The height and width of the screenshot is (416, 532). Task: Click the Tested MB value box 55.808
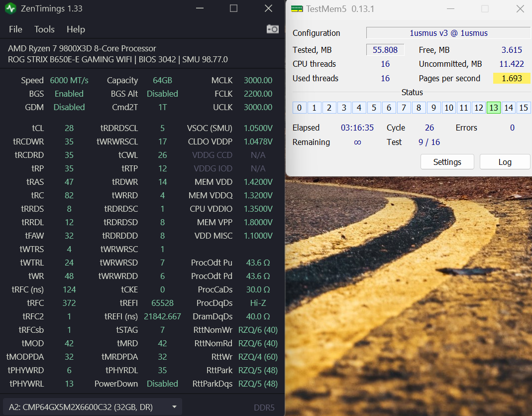click(385, 50)
